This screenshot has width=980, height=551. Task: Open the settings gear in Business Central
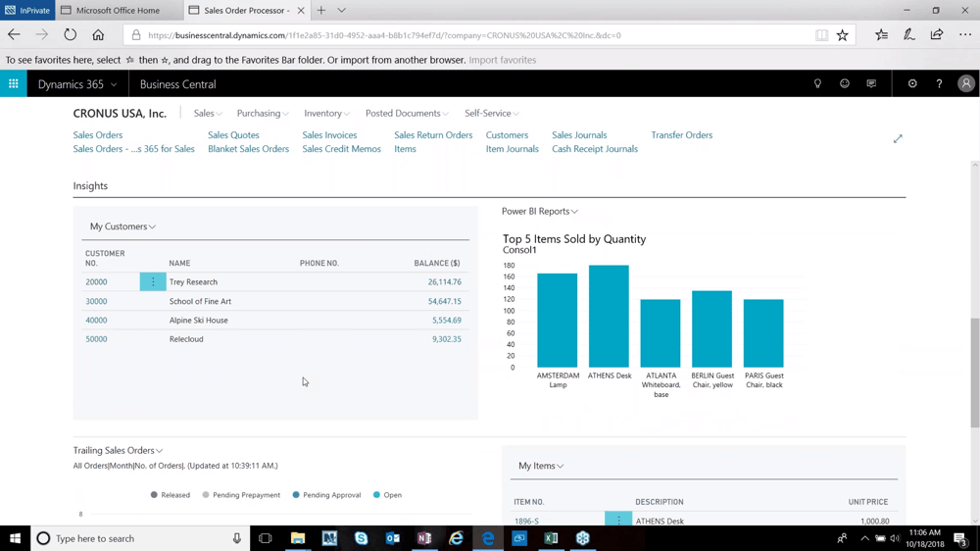pyautogui.click(x=912, y=83)
